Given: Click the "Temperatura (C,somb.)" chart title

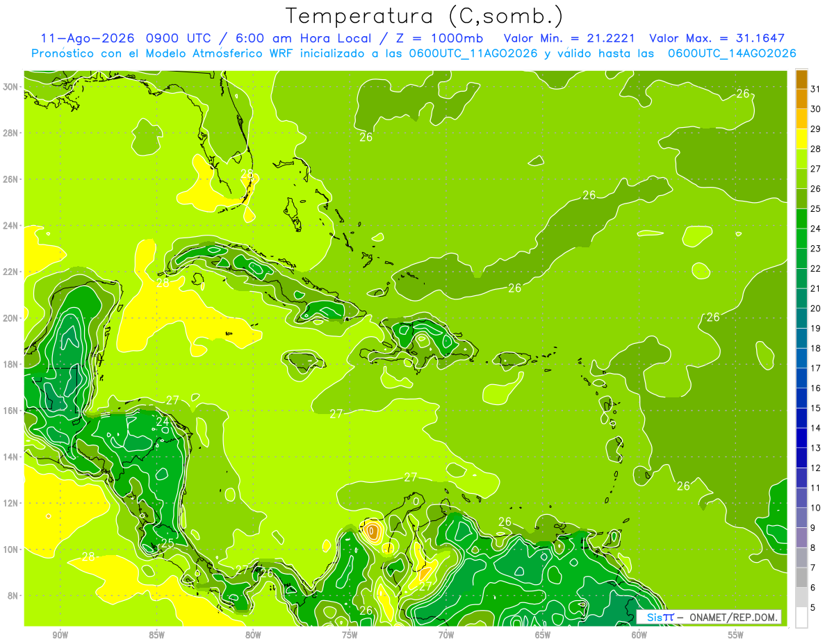Looking at the screenshot, I should [425, 16].
